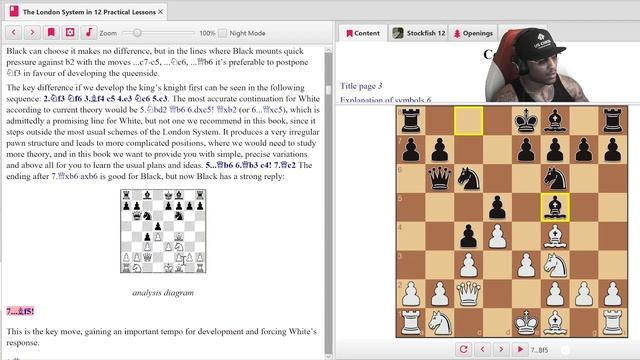The height and width of the screenshot is (360, 640).
Task: Adjust the Zoom slider handle
Action: (x=137, y=33)
